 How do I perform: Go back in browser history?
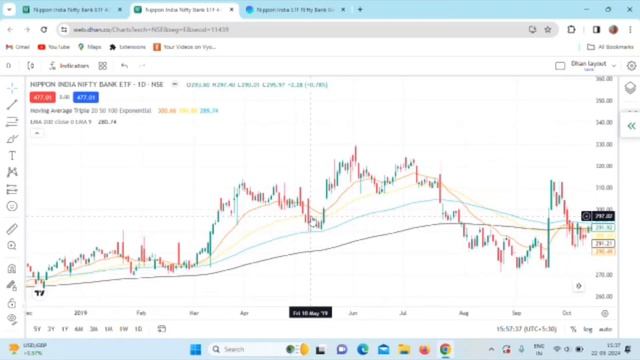[x=11, y=29]
